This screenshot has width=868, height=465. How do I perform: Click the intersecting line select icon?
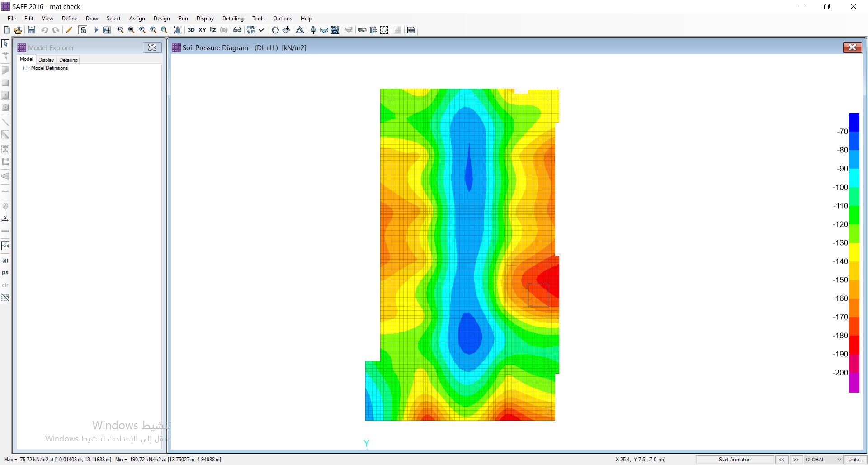tap(5, 297)
